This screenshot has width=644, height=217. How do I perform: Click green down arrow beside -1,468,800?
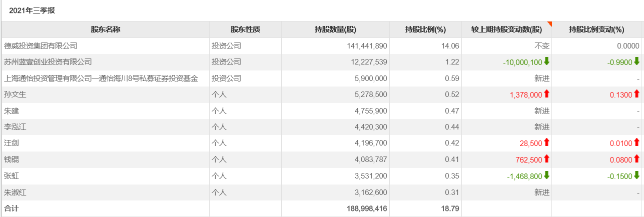tap(546, 175)
